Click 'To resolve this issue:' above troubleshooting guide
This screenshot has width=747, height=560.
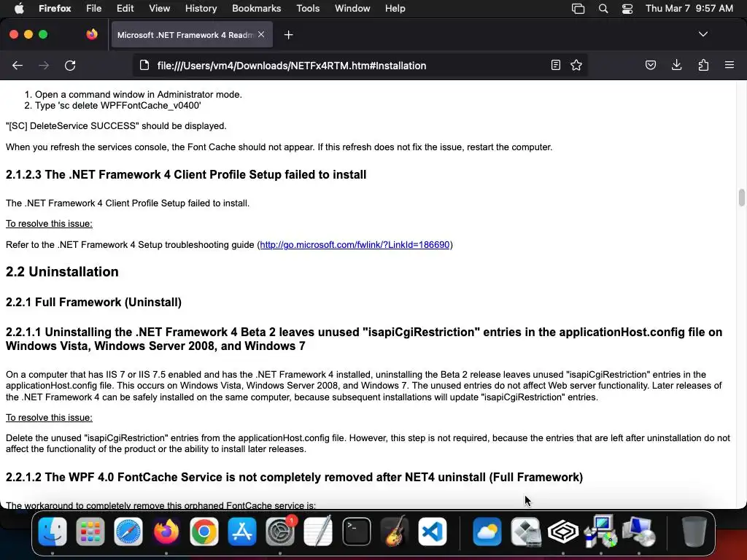(x=49, y=224)
